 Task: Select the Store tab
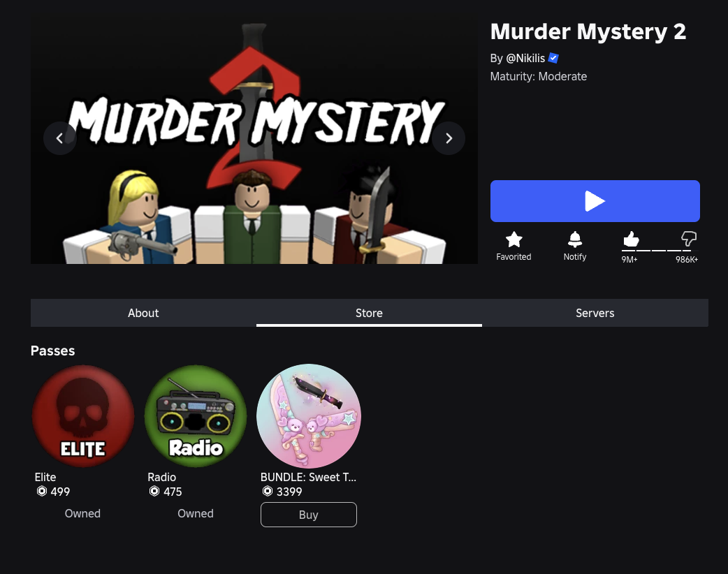[369, 313]
